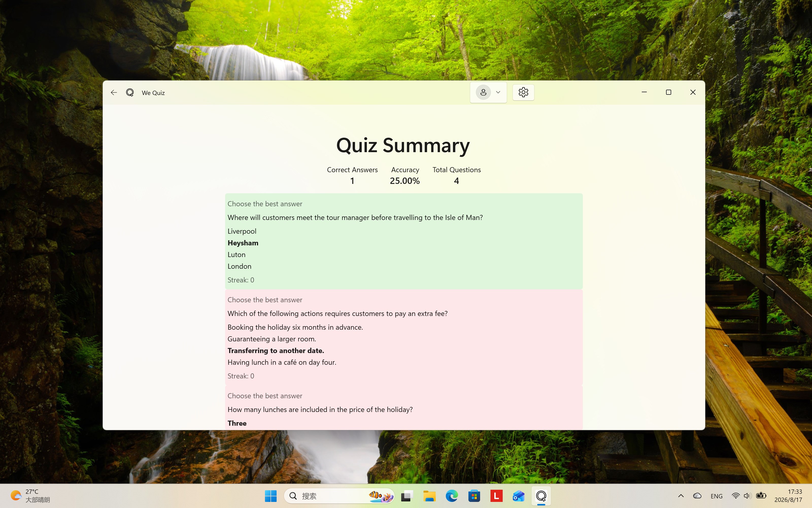The width and height of the screenshot is (812, 508).
Task: Open Task View on the taskbar
Action: [x=407, y=496]
